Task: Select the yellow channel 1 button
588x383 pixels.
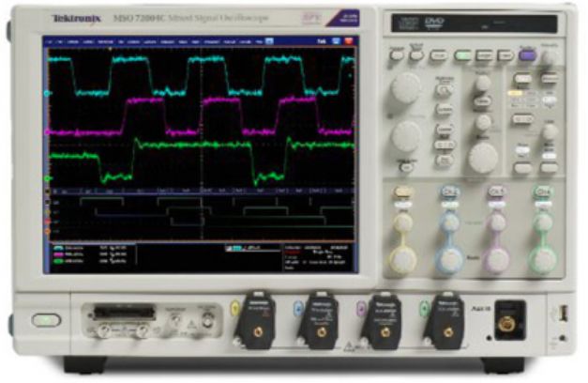Action: (402, 192)
